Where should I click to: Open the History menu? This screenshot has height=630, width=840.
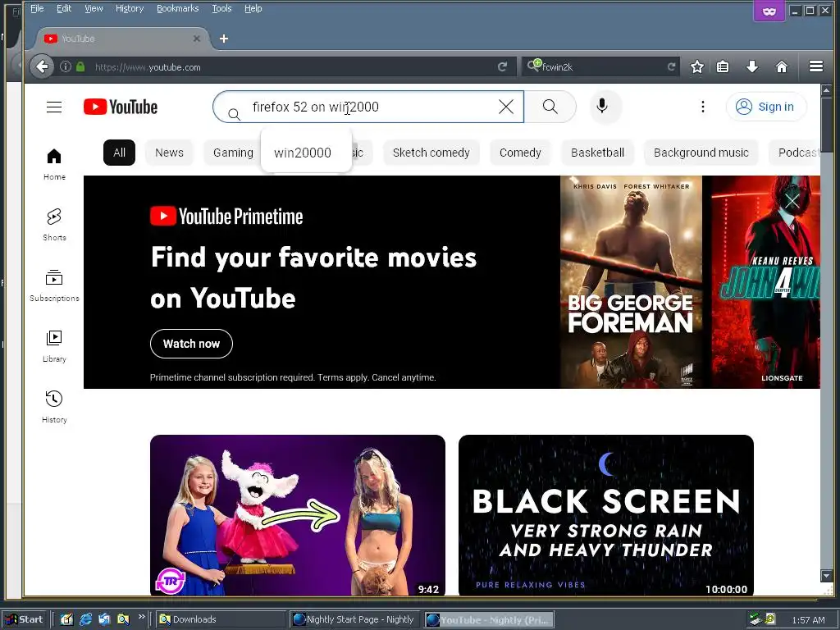pyautogui.click(x=130, y=8)
